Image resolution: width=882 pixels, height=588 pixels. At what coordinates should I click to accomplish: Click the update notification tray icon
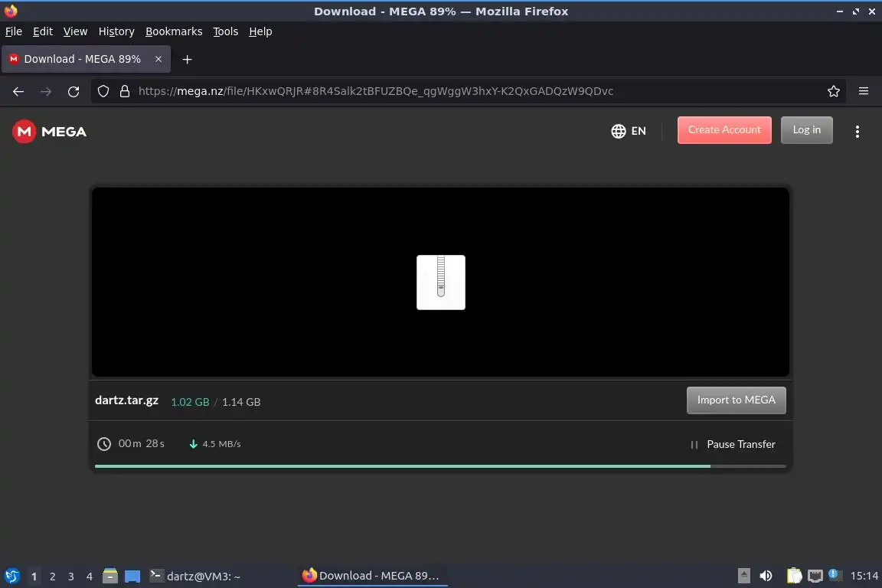[835, 575]
